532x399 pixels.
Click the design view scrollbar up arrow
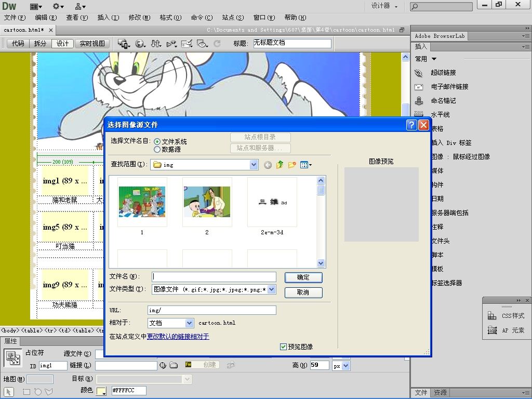[405, 57]
